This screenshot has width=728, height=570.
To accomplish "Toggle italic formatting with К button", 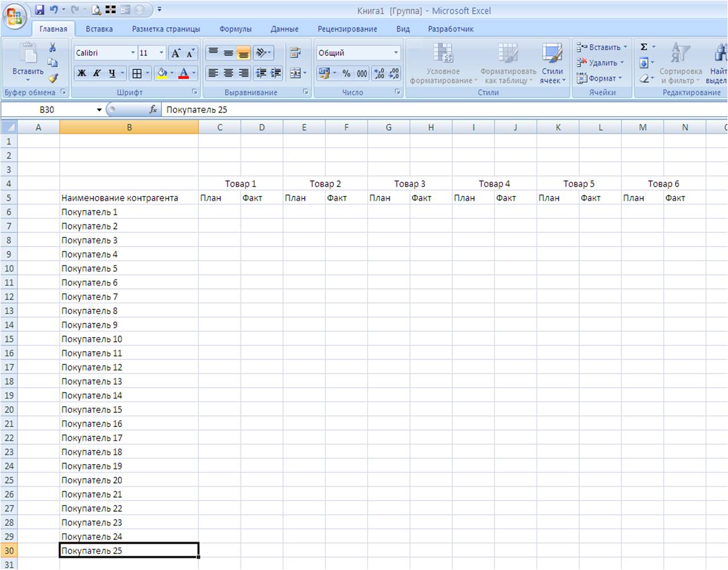I will (x=97, y=73).
